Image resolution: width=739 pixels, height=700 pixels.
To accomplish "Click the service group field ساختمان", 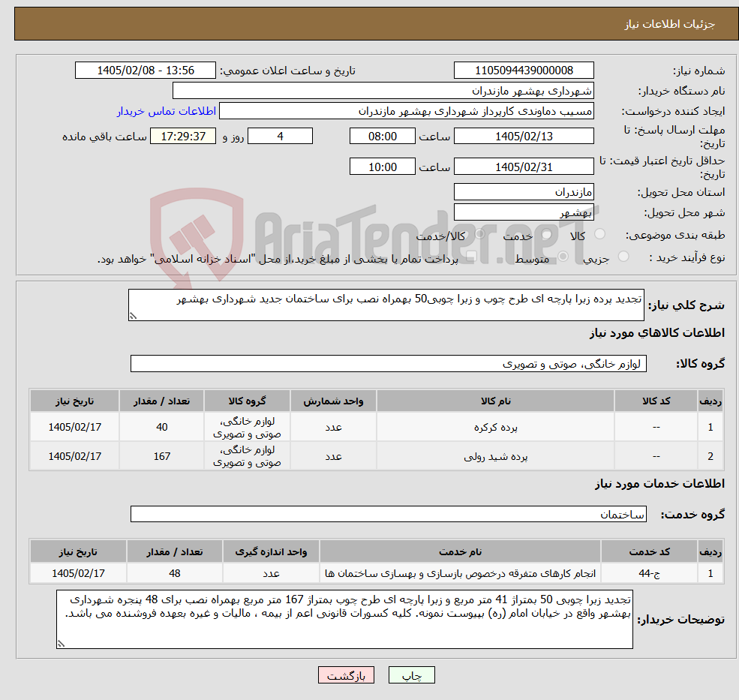I will (389, 514).
